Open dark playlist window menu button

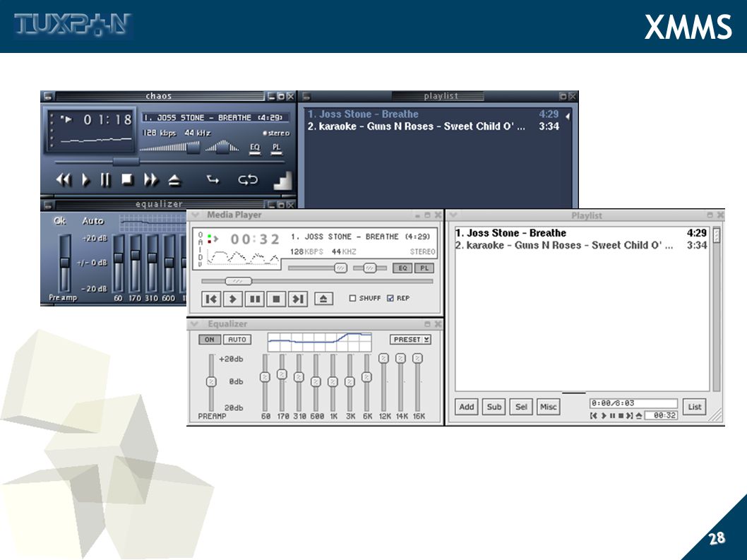(306, 96)
